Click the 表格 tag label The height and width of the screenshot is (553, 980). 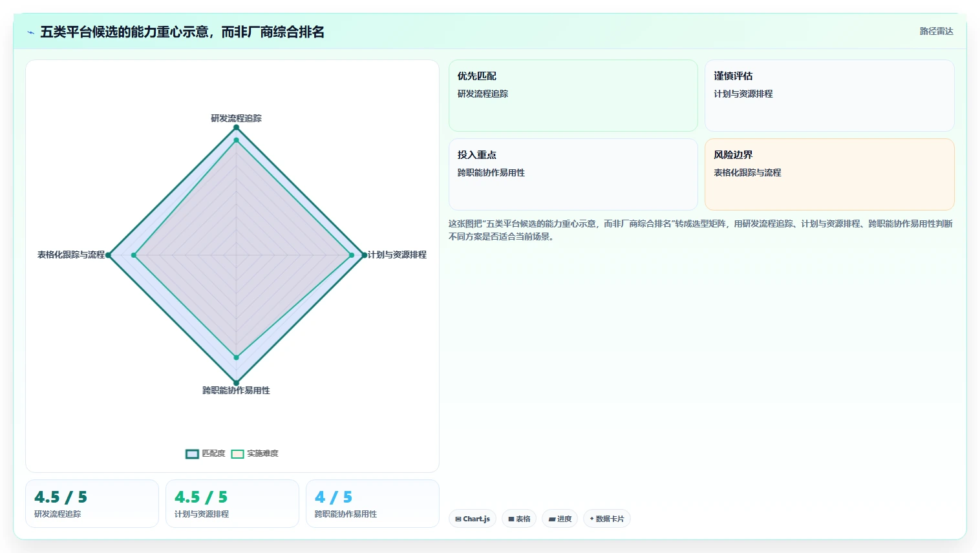(523, 519)
